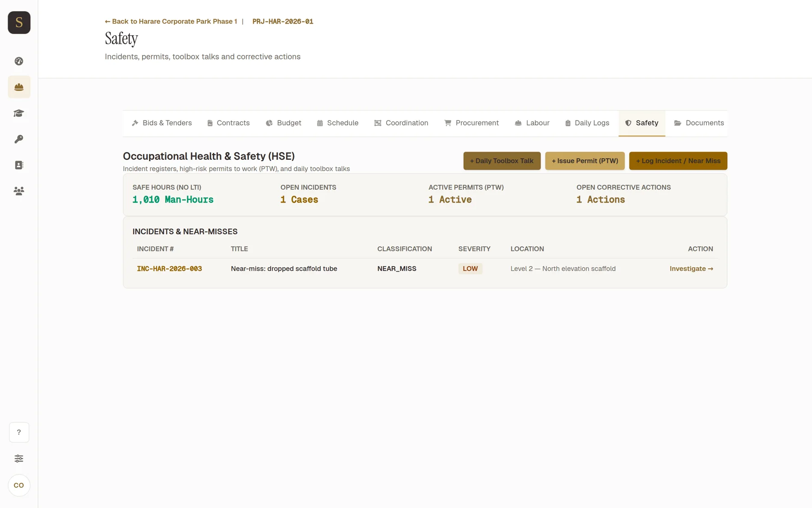Click Investigate for the scaffold tube incident
This screenshot has width=812, height=508.
pos(691,269)
